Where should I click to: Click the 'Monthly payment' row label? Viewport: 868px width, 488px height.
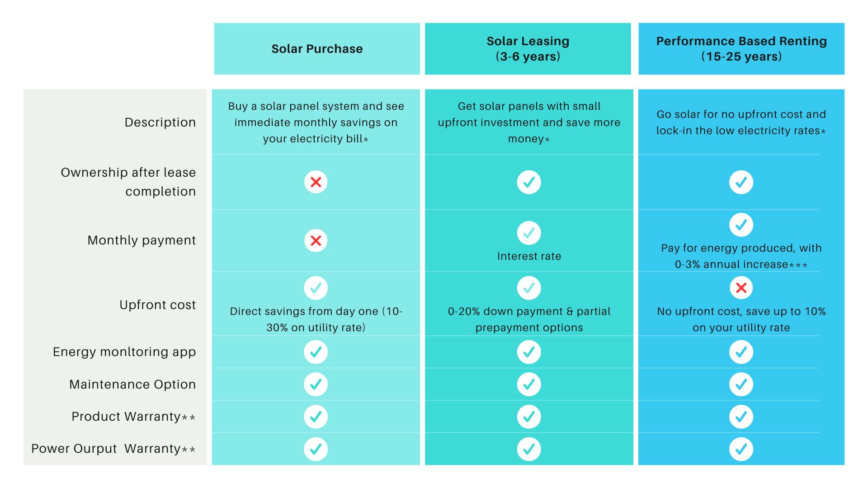coord(142,240)
